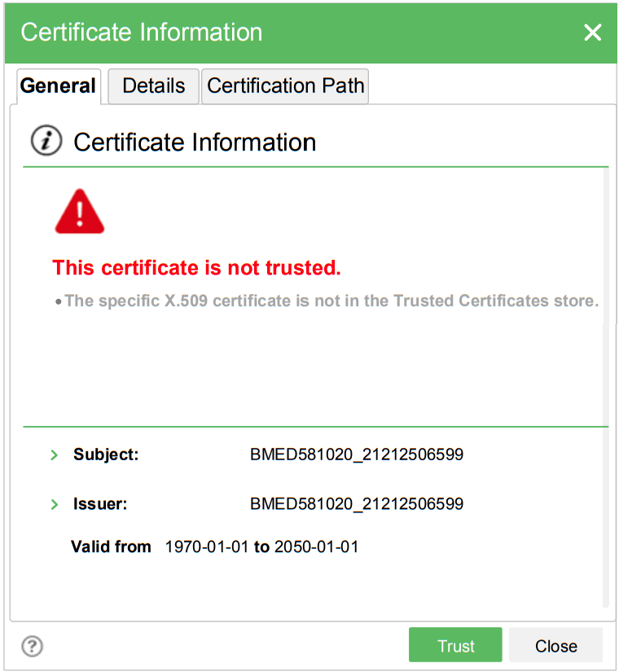Image resolution: width=619 pixels, height=672 pixels.
Task: Trust the BMED581020 certificate
Action: pyautogui.click(x=455, y=645)
